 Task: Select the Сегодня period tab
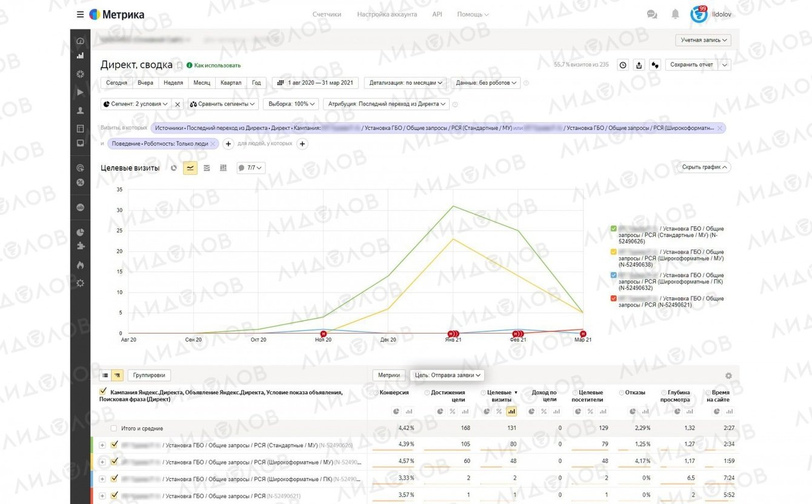[116, 83]
